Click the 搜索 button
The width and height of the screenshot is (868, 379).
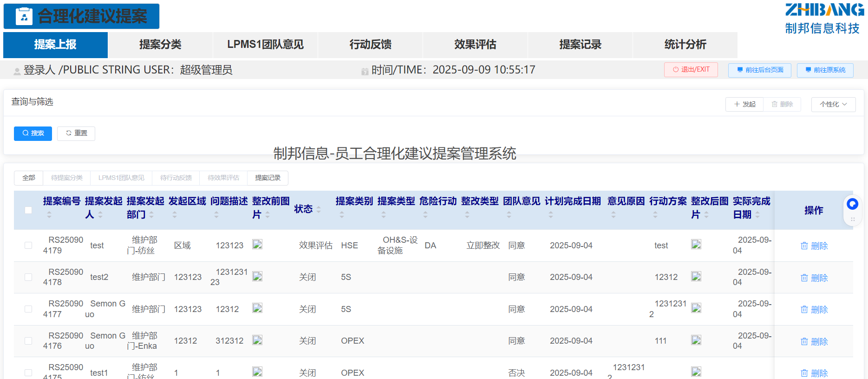33,133
